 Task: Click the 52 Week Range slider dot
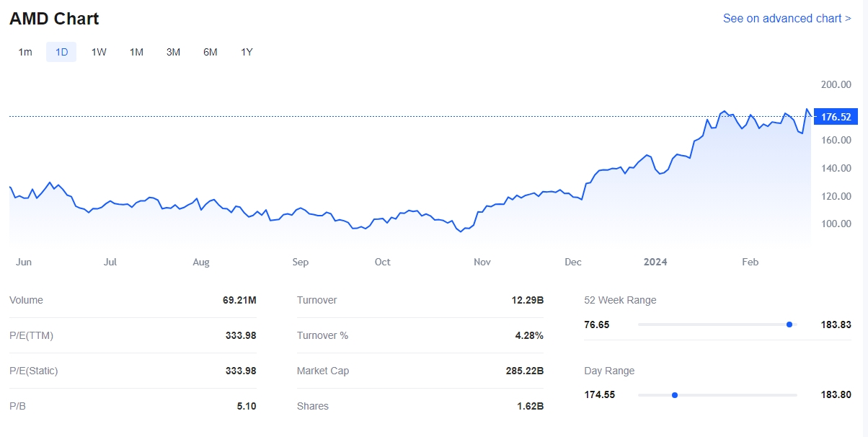point(789,325)
